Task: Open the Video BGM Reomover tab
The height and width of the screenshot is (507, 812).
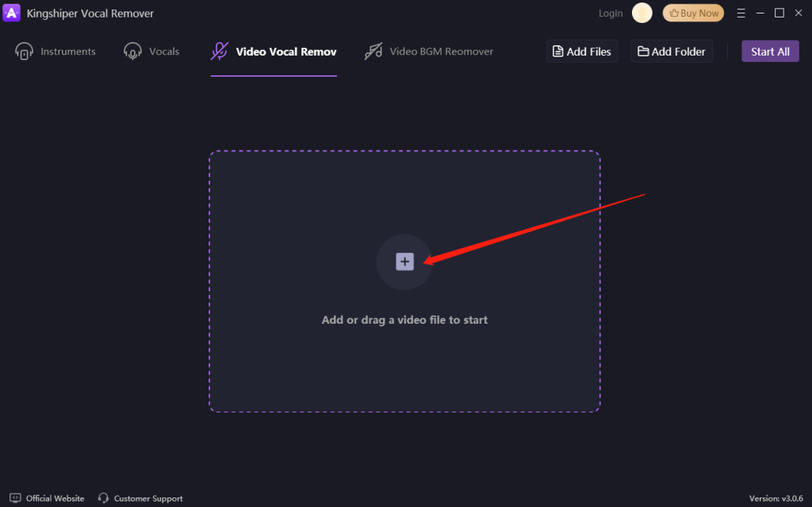Action: [429, 52]
